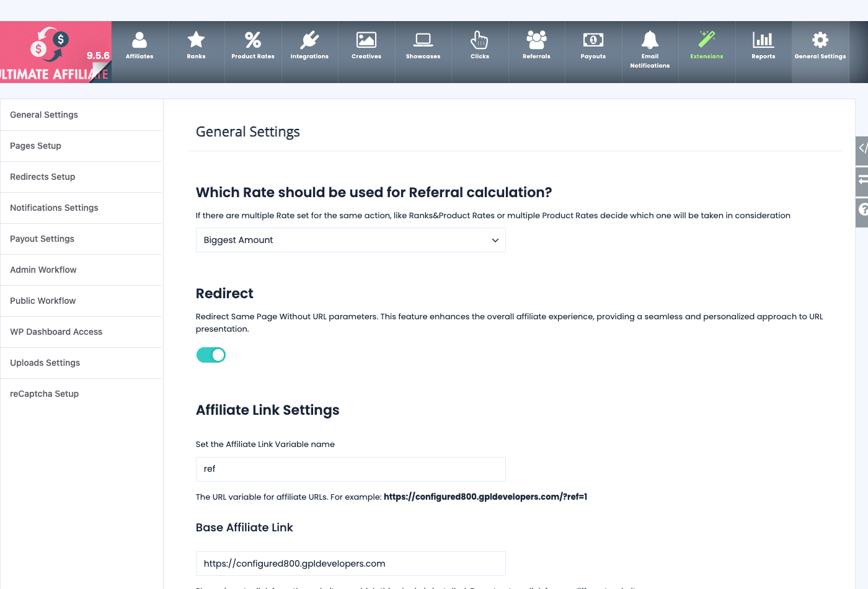Click the version number 9.5.6
This screenshot has width=868, height=589.
point(98,56)
